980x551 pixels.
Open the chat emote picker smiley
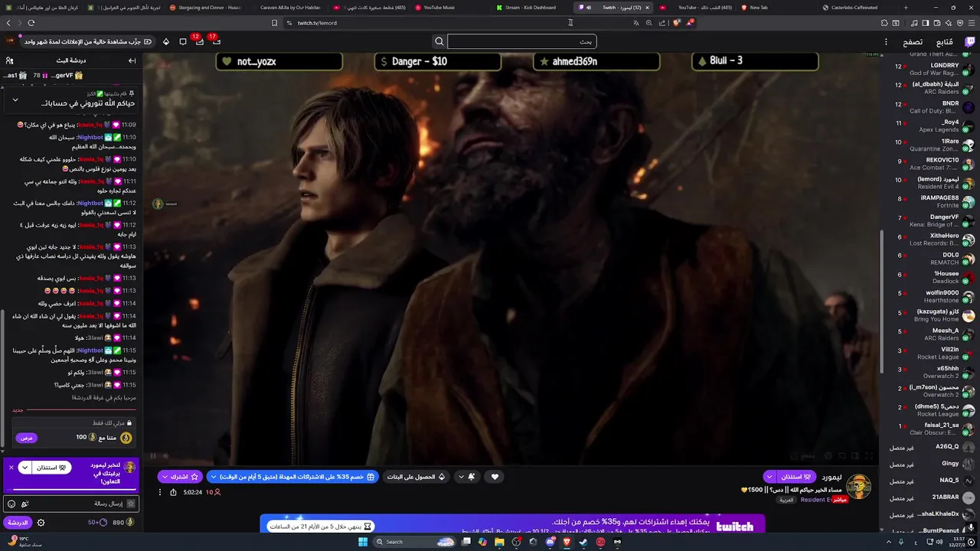[11, 504]
